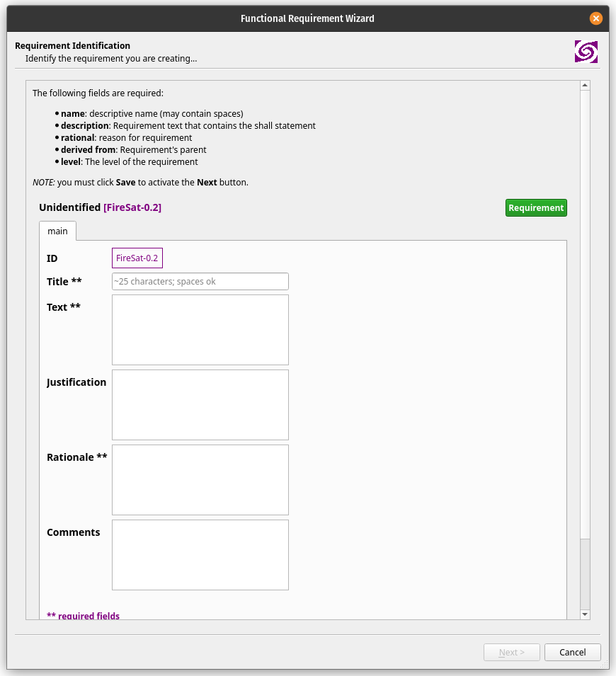
Task: Click the Unidentified [FireSat-0.2] heading
Action: tap(100, 207)
